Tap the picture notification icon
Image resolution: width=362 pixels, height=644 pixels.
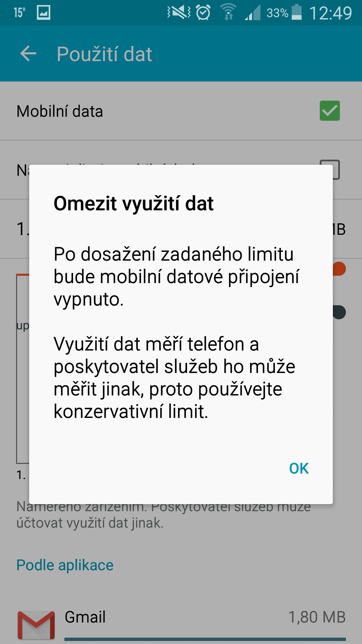44,13
